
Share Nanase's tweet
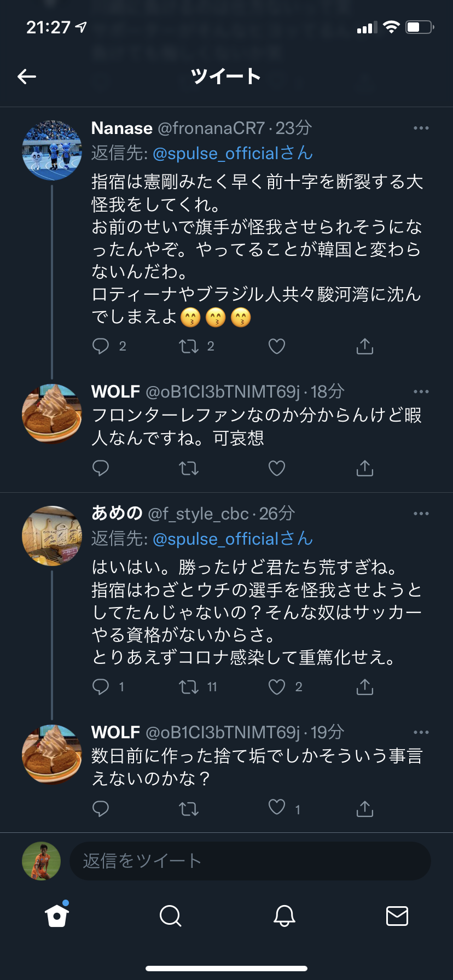click(364, 346)
